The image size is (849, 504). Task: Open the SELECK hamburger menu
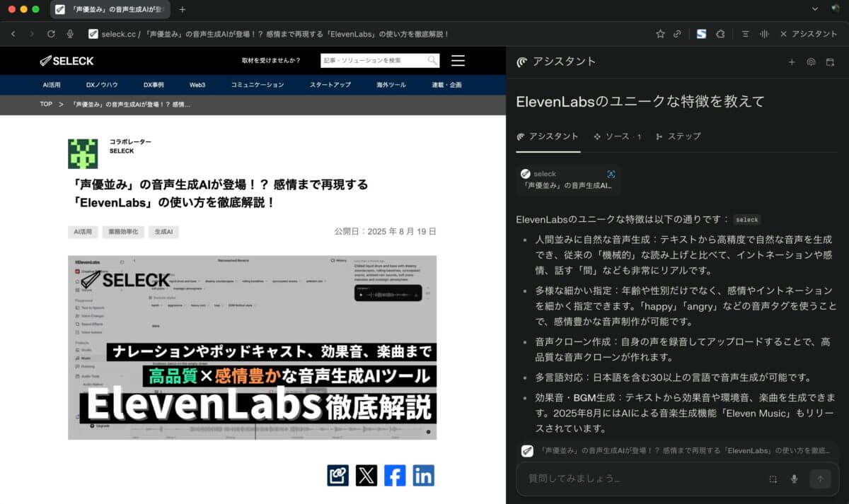tap(458, 61)
